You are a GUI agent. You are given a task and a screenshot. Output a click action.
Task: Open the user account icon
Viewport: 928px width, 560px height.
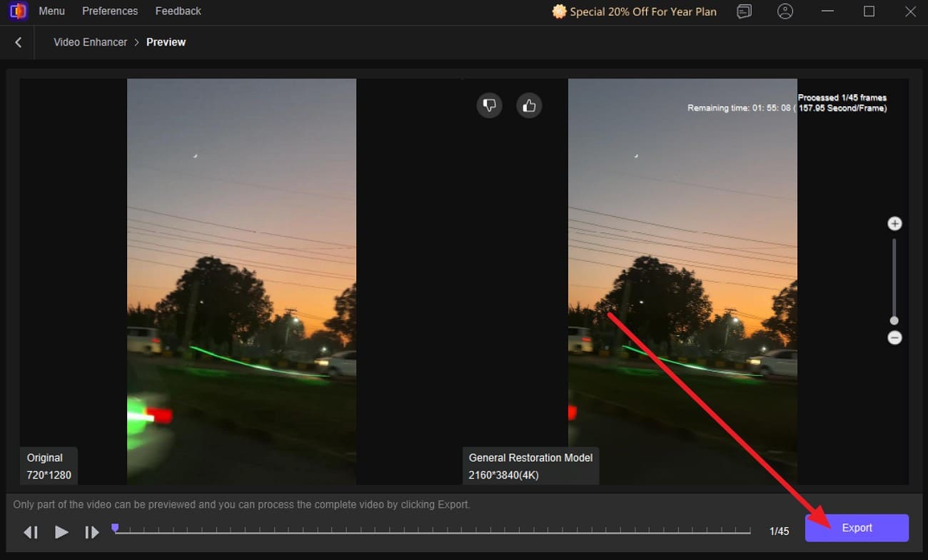pos(785,11)
